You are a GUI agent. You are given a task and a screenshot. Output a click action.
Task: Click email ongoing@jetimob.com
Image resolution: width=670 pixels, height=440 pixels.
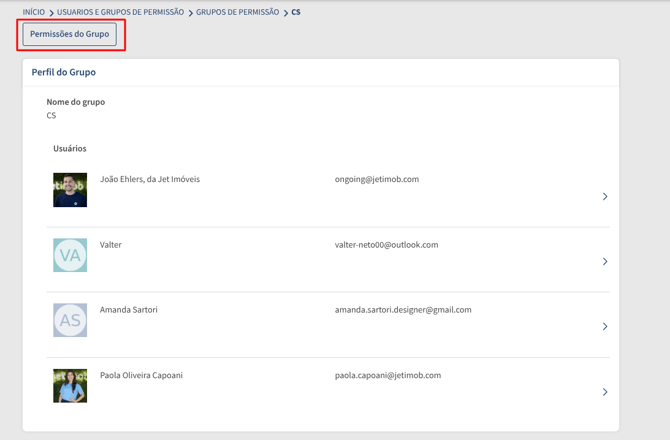click(x=377, y=179)
